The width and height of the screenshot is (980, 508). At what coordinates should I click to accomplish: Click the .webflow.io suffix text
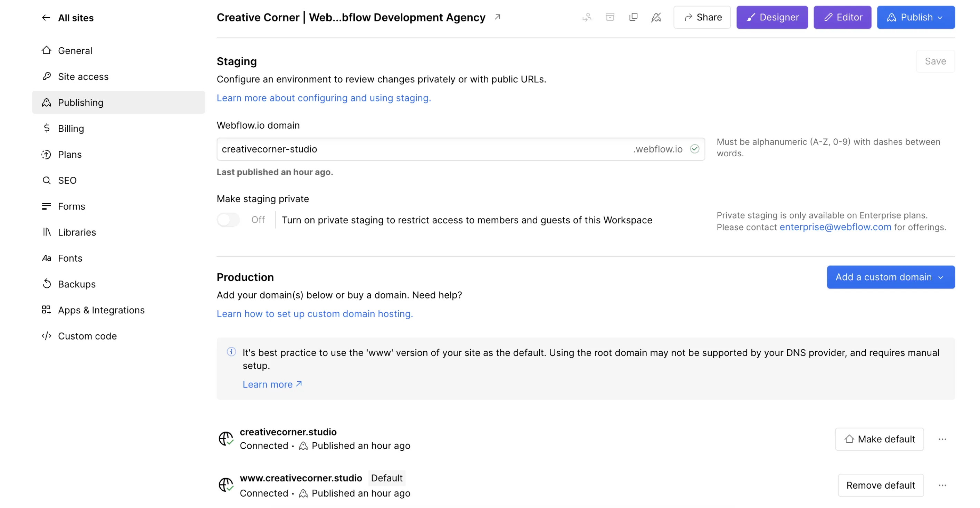[657, 149]
